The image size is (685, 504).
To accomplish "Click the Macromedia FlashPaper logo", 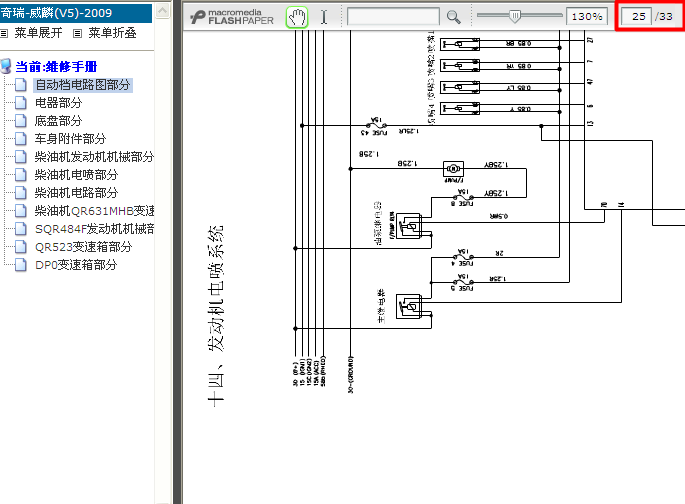I will [x=231, y=17].
